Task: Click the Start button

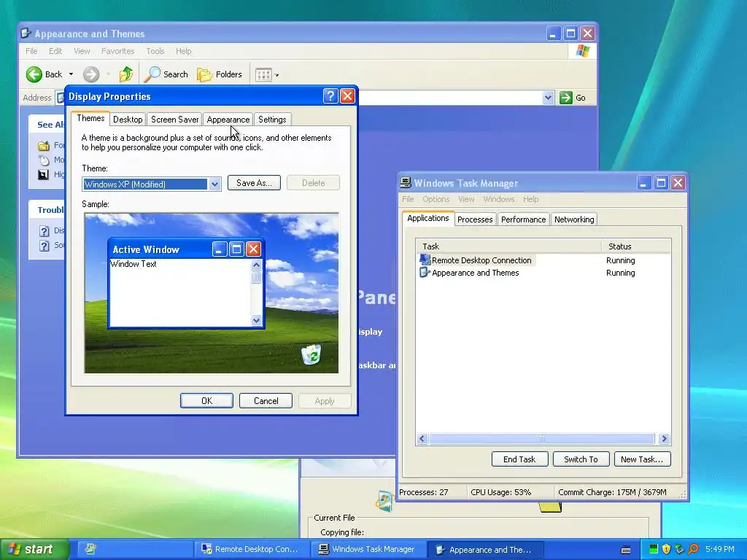Action: tap(35, 549)
